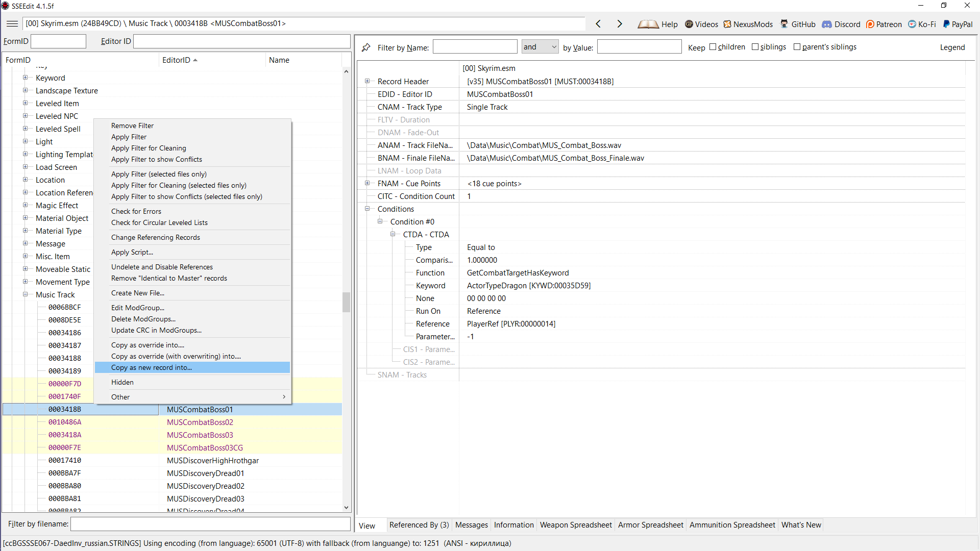Image resolution: width=980 pixels, height=551 pixels.
Task: Sort by FormID column header
Action: point(81,60)
